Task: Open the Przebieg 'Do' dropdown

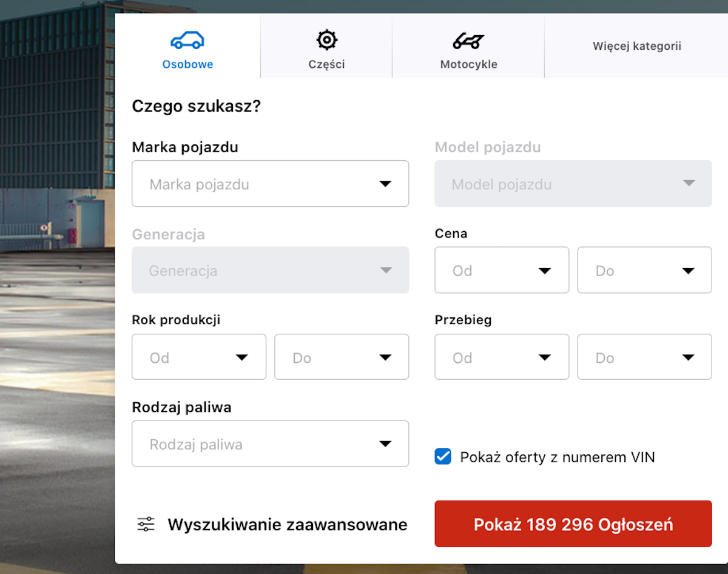Action: point(644,357)
